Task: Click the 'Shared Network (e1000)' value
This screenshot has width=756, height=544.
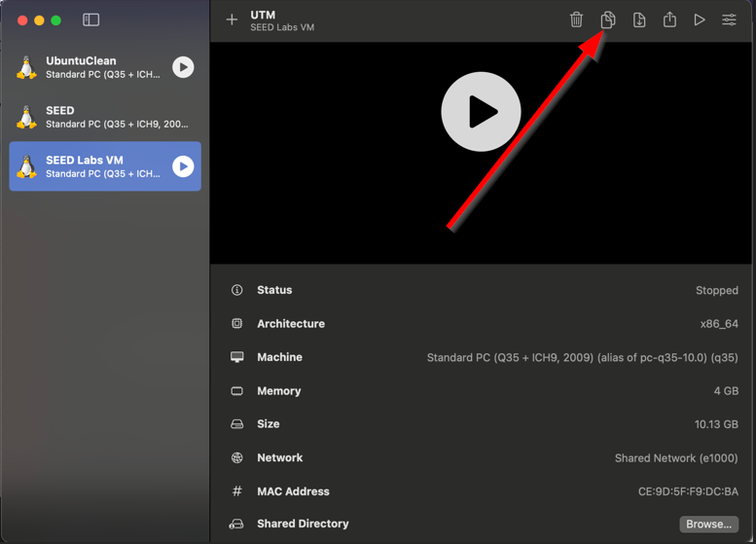Action: click(676, 458)
